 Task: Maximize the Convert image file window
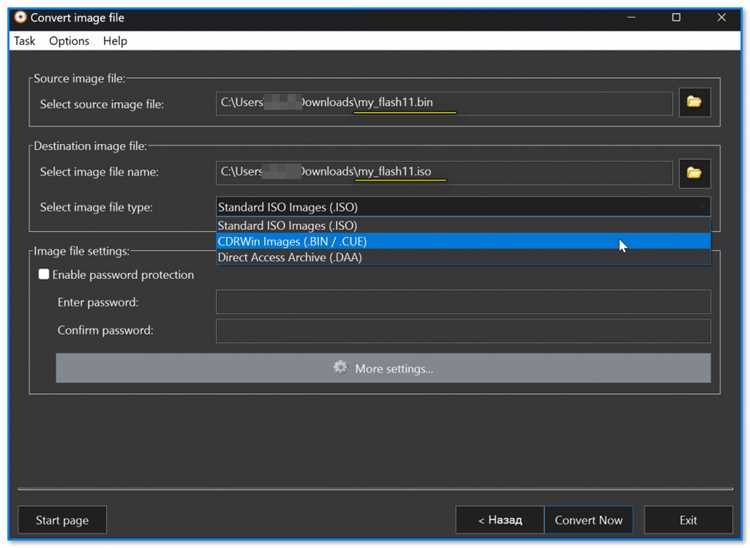point(676,18)
